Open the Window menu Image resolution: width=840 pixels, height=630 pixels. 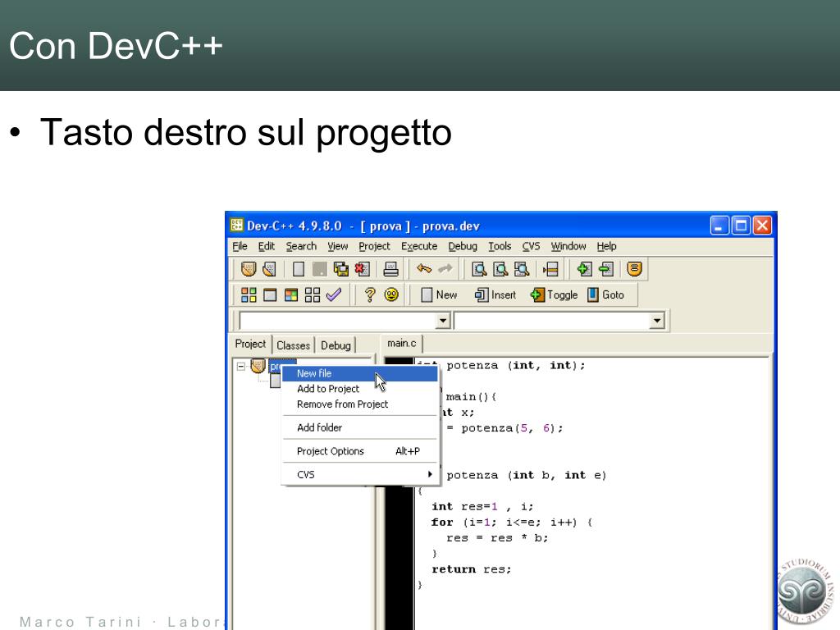point(568,246)
